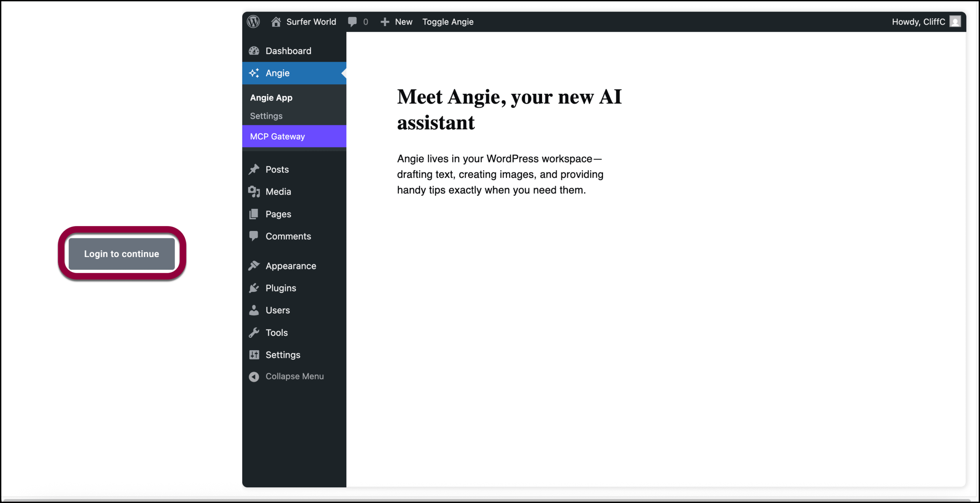980x503 pixels.
Task: Toggle Angie from the admin bar
Action: (448, 22)
